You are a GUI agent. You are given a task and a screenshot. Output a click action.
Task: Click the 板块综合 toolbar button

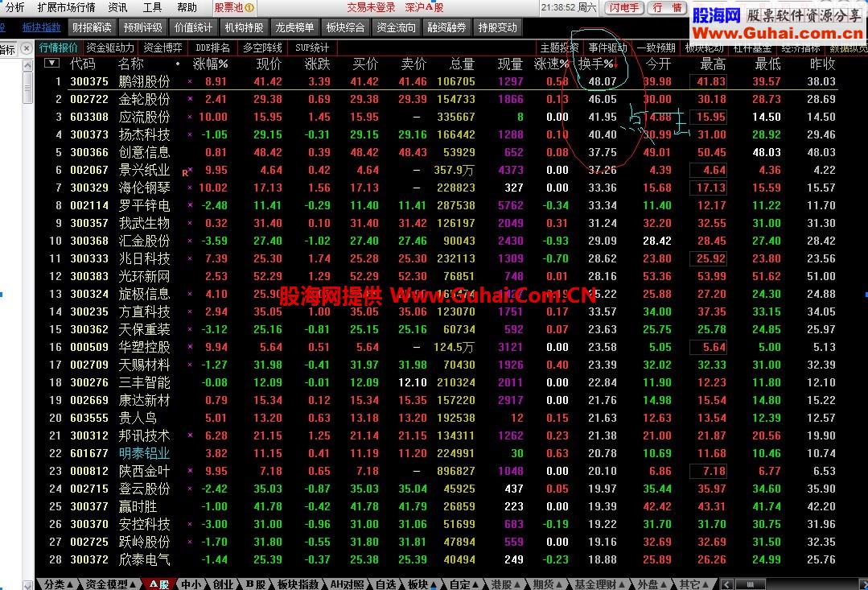345,27
